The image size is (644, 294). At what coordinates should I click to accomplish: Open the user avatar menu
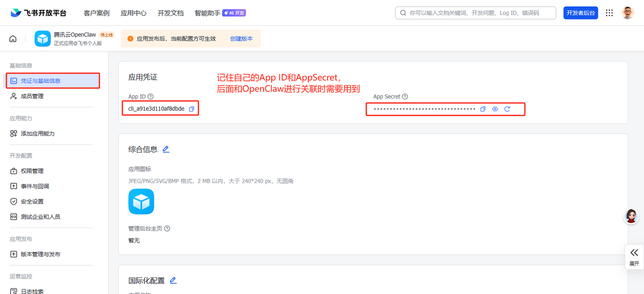pos(627,13)
